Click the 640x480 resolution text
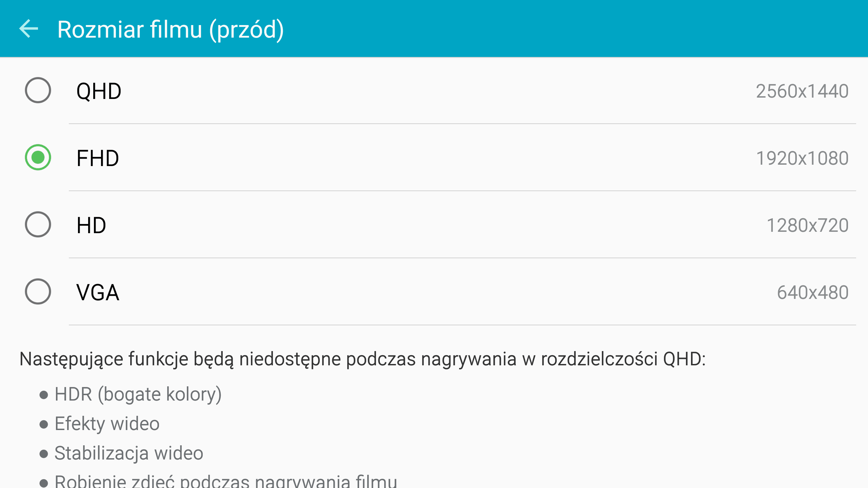Viewport: 868px width, 488px height. pyautogui.click(x=813, y=292)
